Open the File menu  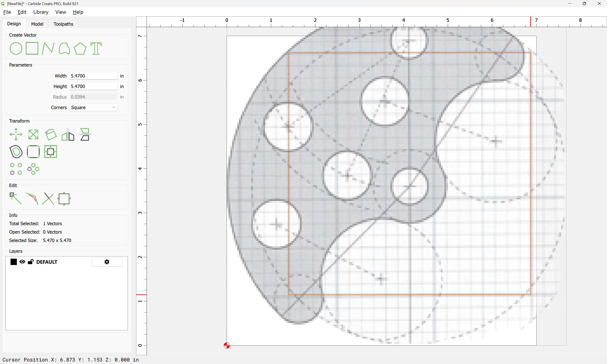click(7, 12)
